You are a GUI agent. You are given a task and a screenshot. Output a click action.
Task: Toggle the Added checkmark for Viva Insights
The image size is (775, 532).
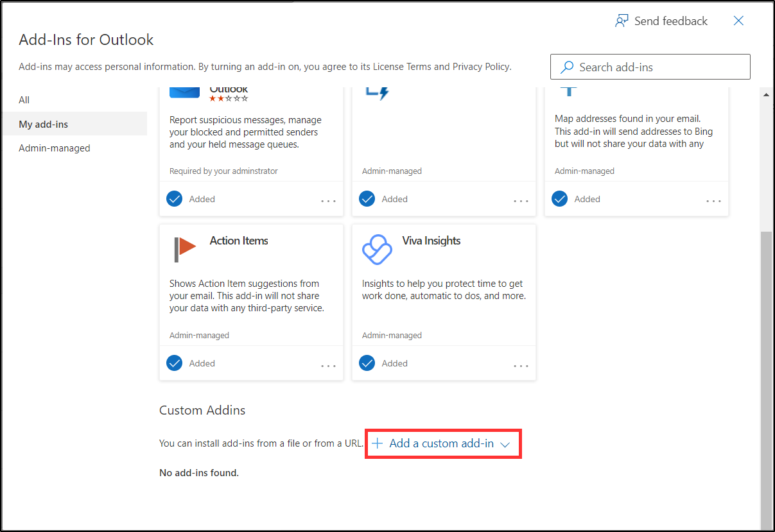[x=367, y=363]
